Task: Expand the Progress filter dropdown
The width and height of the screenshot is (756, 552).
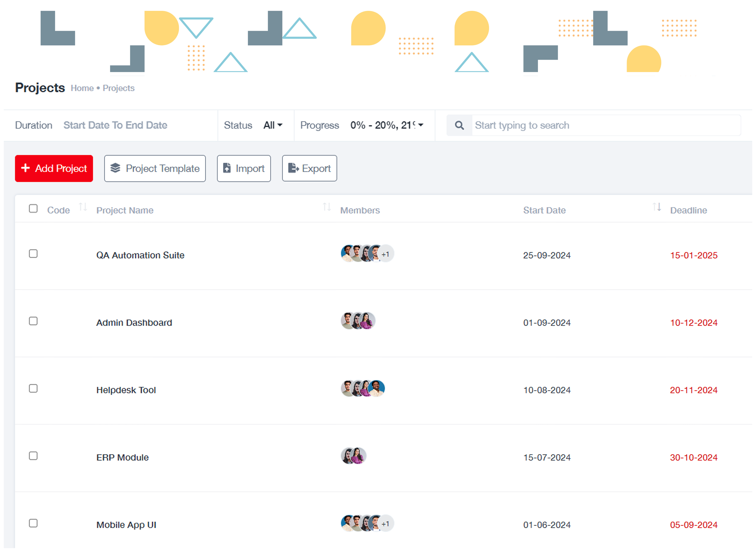Action: tap(387, 125)
